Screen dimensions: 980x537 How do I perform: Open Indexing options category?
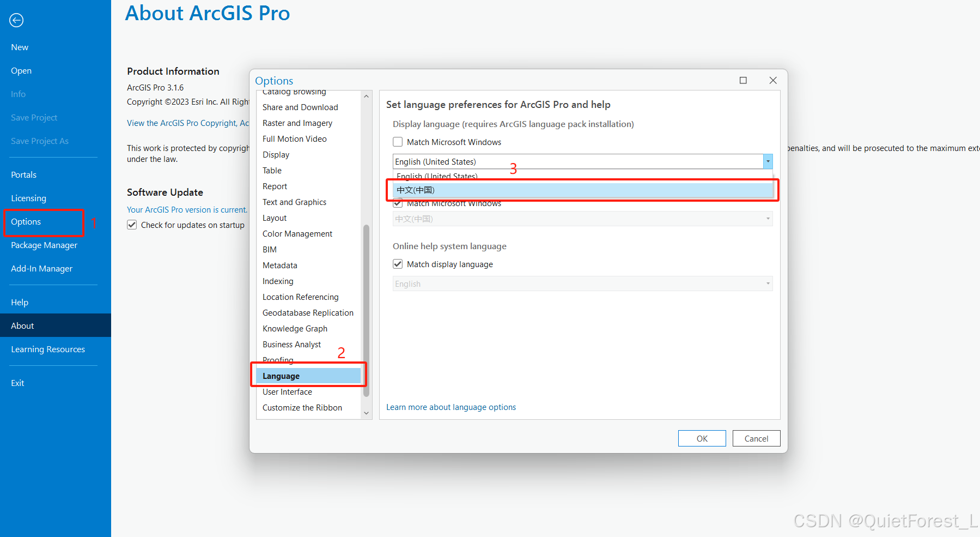278,281
